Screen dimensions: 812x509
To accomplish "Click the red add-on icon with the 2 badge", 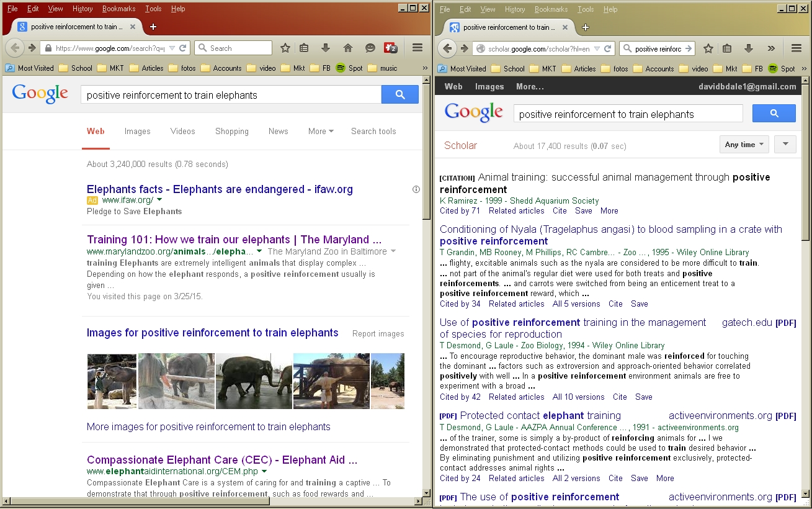I will click(x=391, y=48).
